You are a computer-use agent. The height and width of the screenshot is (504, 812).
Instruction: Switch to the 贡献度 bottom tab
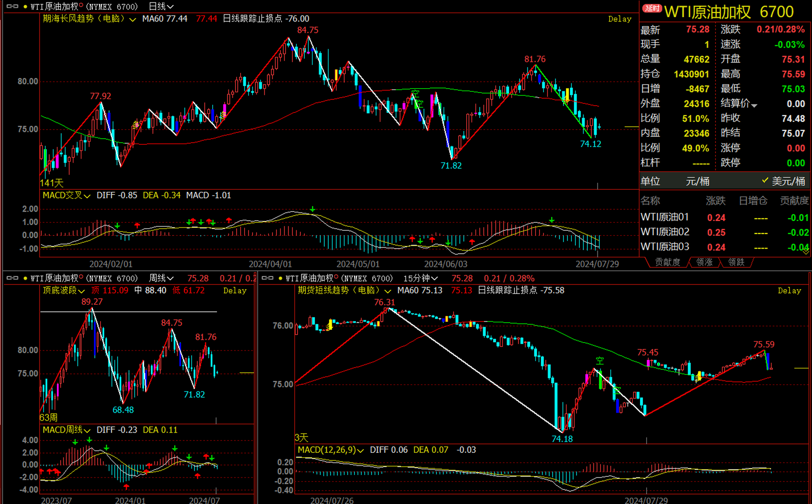[667, 262]
